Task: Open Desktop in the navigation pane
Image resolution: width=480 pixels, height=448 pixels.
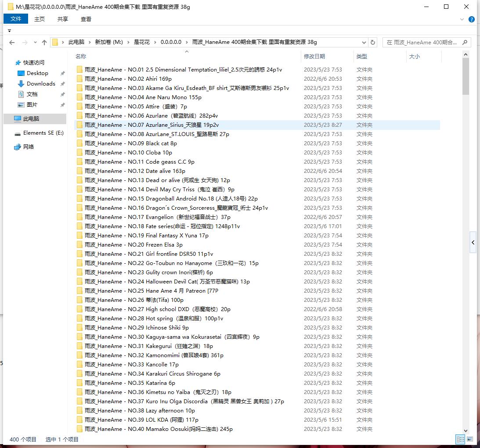Action: click(x=37, y=73)
